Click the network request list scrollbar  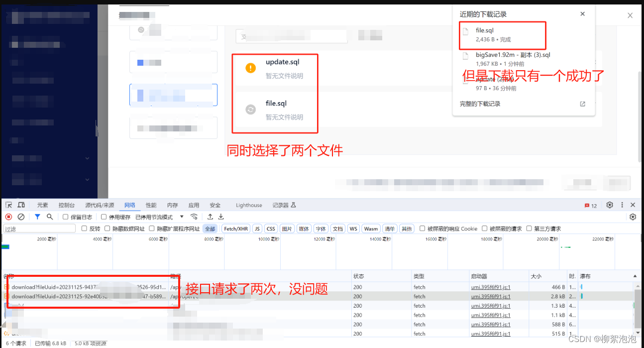(637, 309)
